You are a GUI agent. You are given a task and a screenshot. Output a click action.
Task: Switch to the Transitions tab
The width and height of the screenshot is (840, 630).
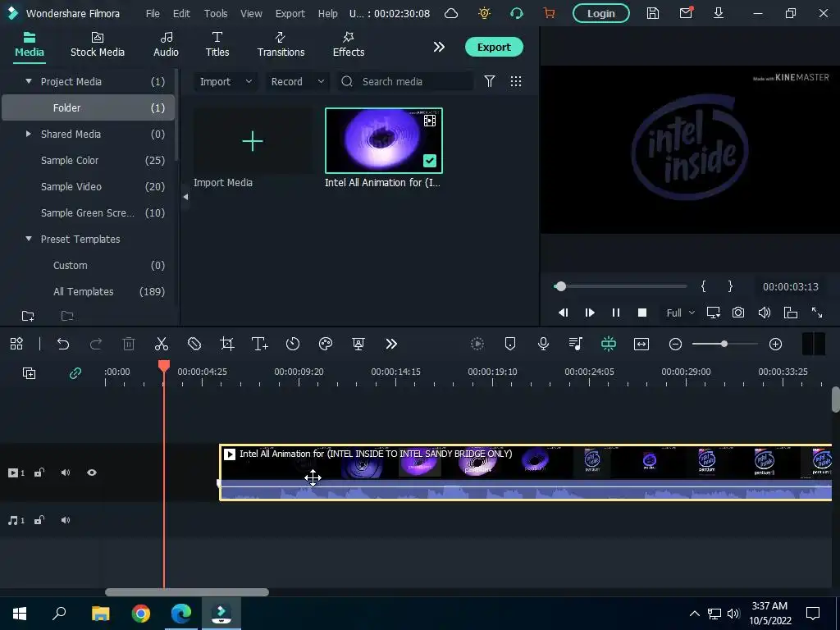pyautogui.click(x=281, y=44)
